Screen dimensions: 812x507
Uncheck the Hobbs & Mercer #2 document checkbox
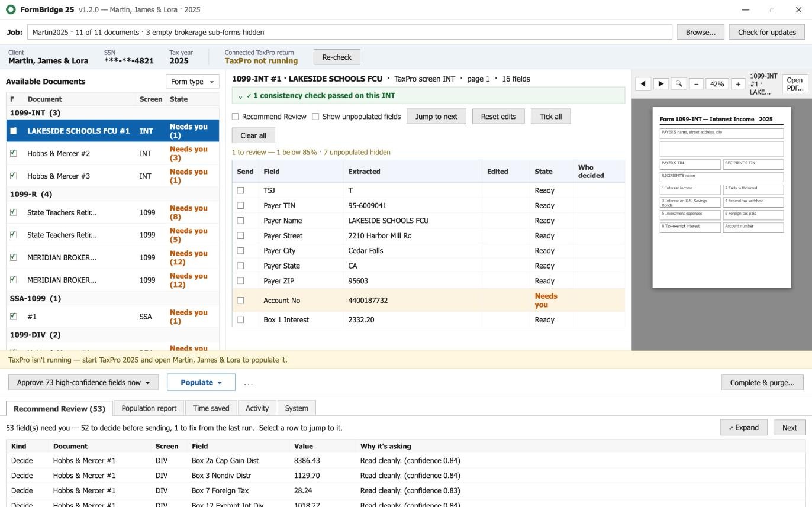[x=14, y=153]
